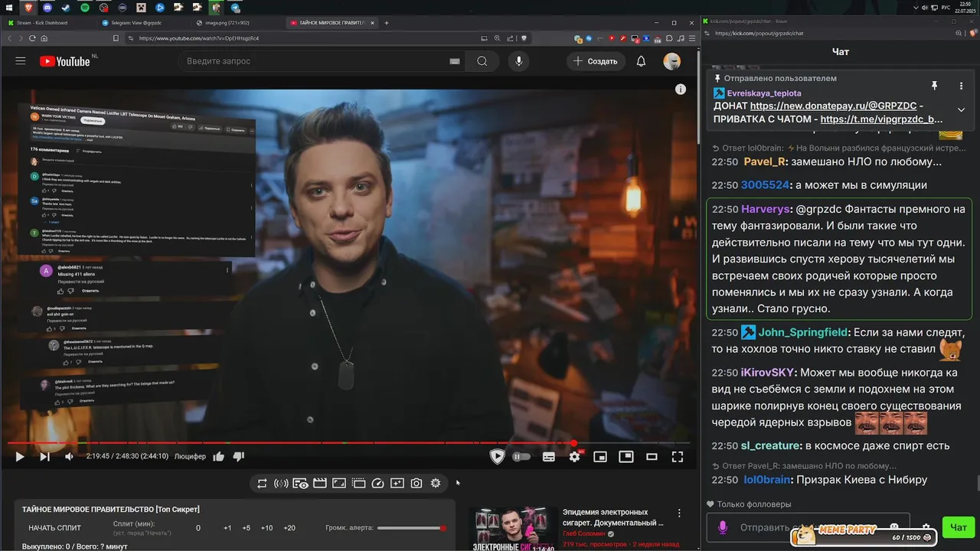Unpin the pinned chat message
Screen dimensions: 980x551
[x=934, y=86]
